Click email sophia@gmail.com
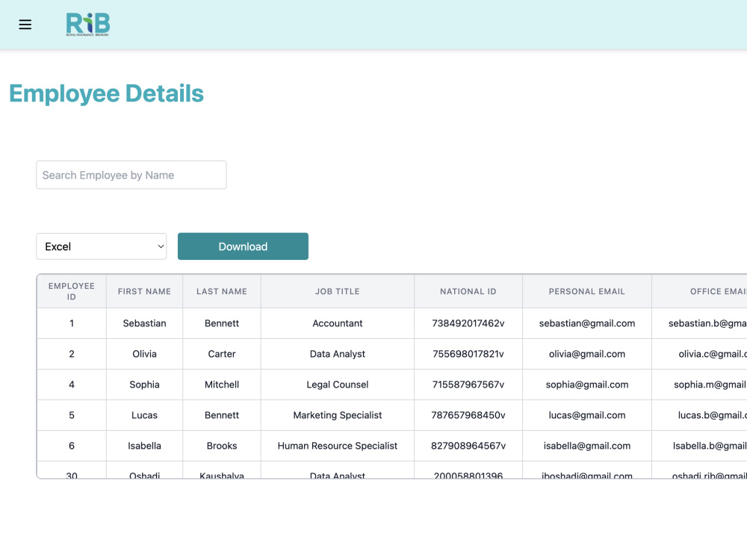Screen dimensions: 747x560 coord(587,385)
